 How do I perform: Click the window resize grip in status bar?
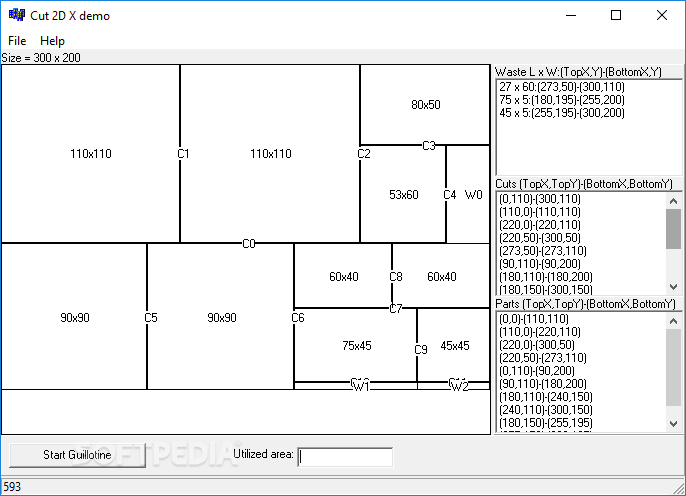click(x=679, y=489)
